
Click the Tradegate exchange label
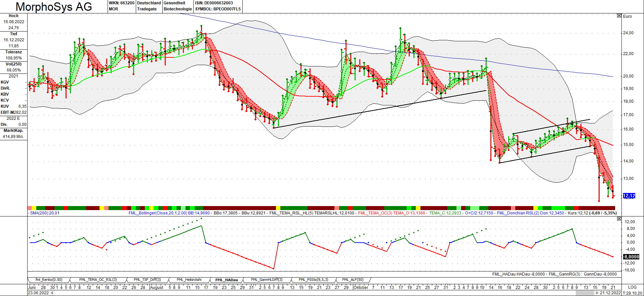click(x=147, y=9)
